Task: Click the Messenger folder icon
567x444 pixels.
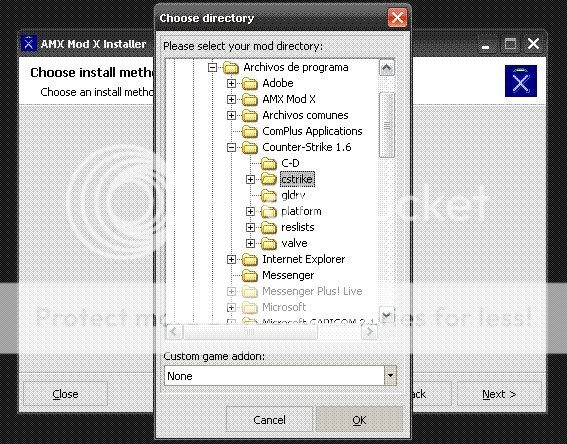Action: coord(250,276)
